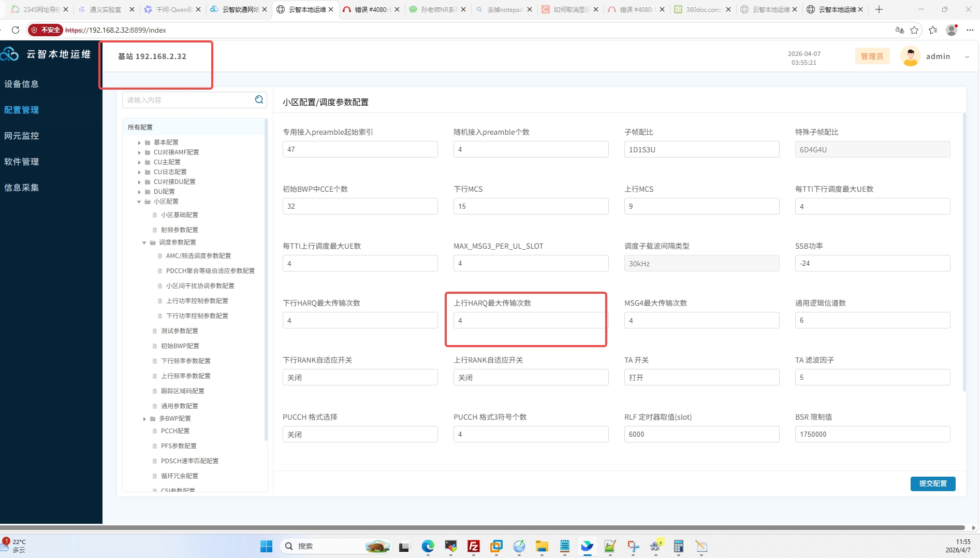980x558 pixels.
Task: Open FileZilla from the taskbar
Action: point(473,546)
